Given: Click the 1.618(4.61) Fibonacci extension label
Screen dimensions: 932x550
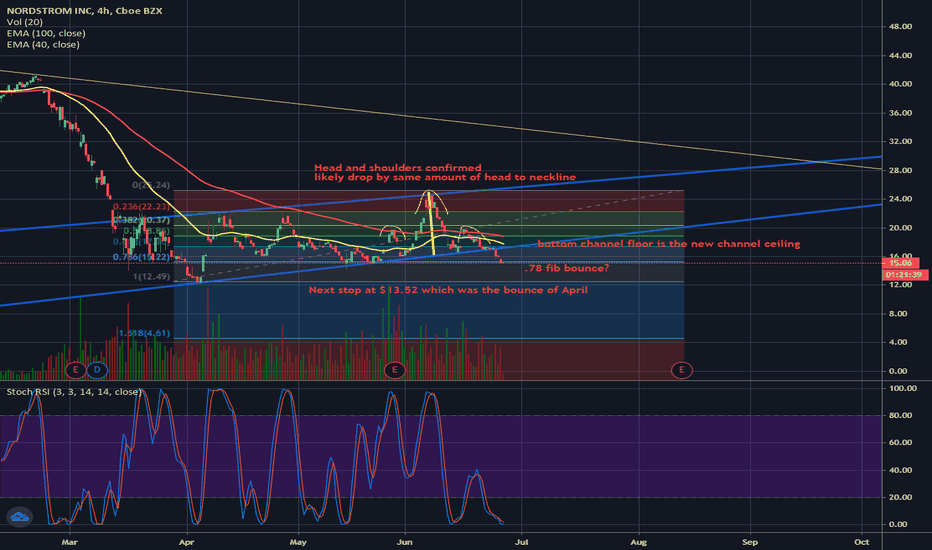Looking at the screenshot, I should (144, 334).
